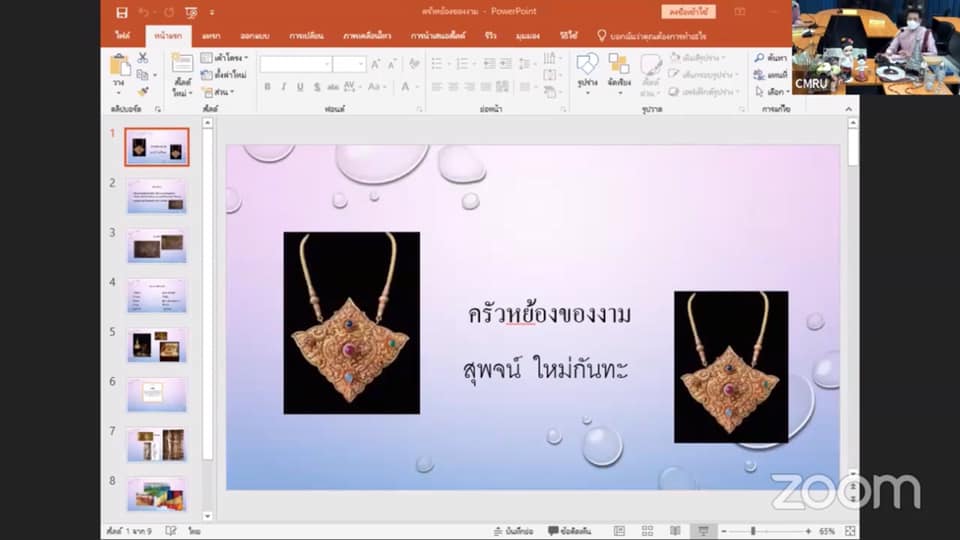Expand the slide Layout dropdown
The height and width of the screenshot is (540, 960).
pyautogui.click(x=224, y=58)
